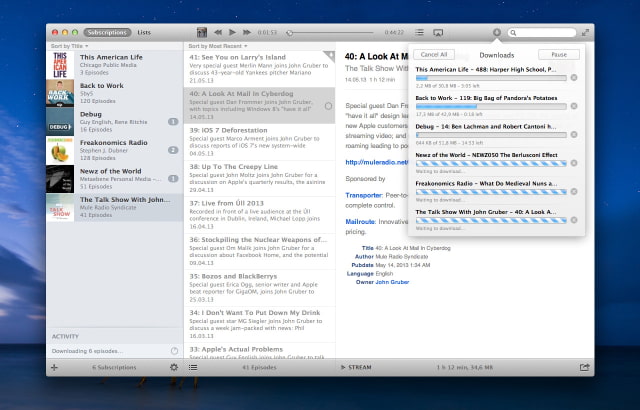Click the add subscription plus icon
The width and height of the screenshot is (640, 410).
(53, 368)
